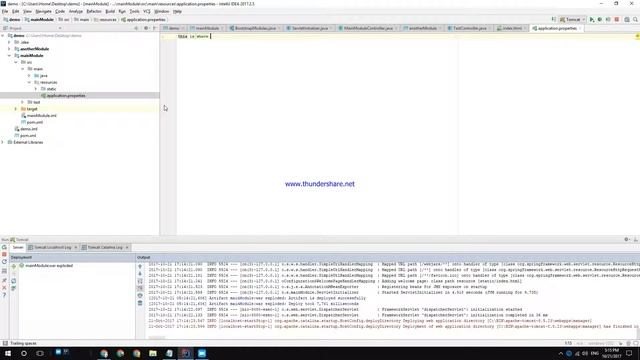Open File Explorer in the Windows taskbar
Screen dimensions: 640x360
pyautogui.click(x=153, y=353)
